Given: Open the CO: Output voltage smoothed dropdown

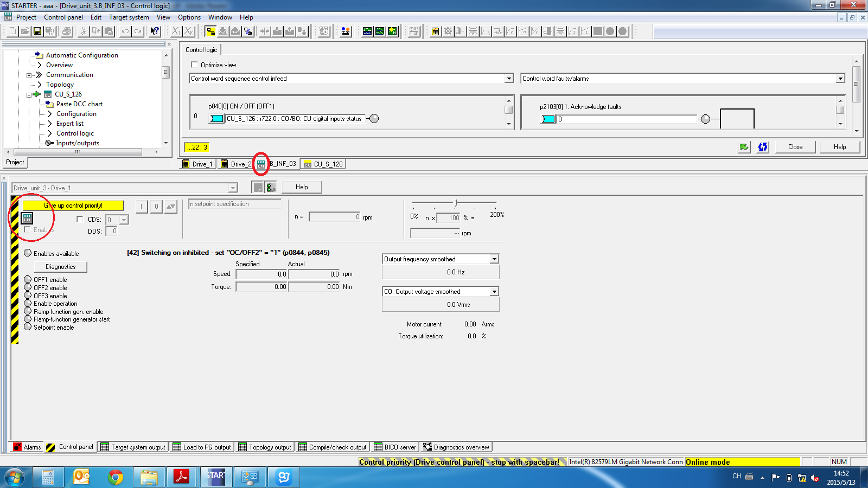Looking at the screenshot, I should tap(494, 292).
